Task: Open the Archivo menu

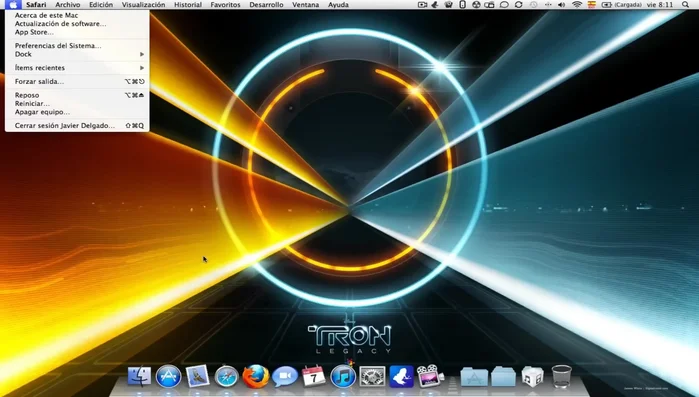Action: (x=68, y=5)
